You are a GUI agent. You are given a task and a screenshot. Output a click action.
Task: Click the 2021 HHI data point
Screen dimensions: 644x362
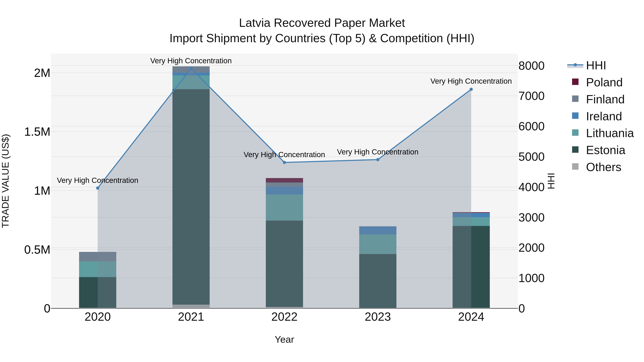[x=191, y=68]
